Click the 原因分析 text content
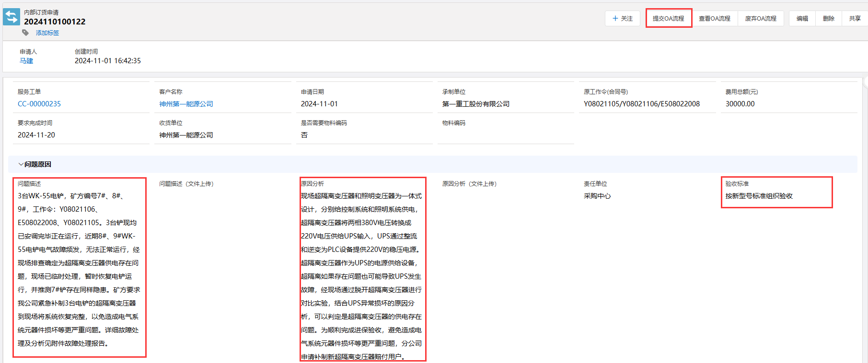 pos(362,276)
